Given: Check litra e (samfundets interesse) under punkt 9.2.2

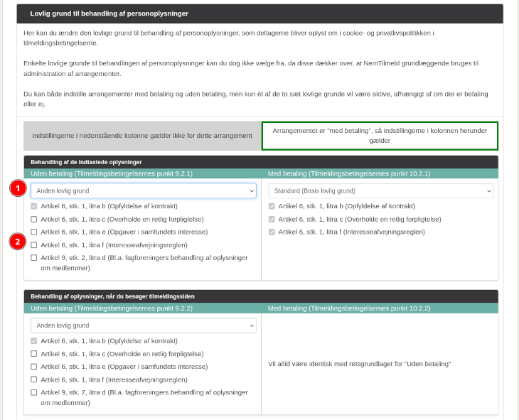Looking at the screenshot, I should [33, 367].
